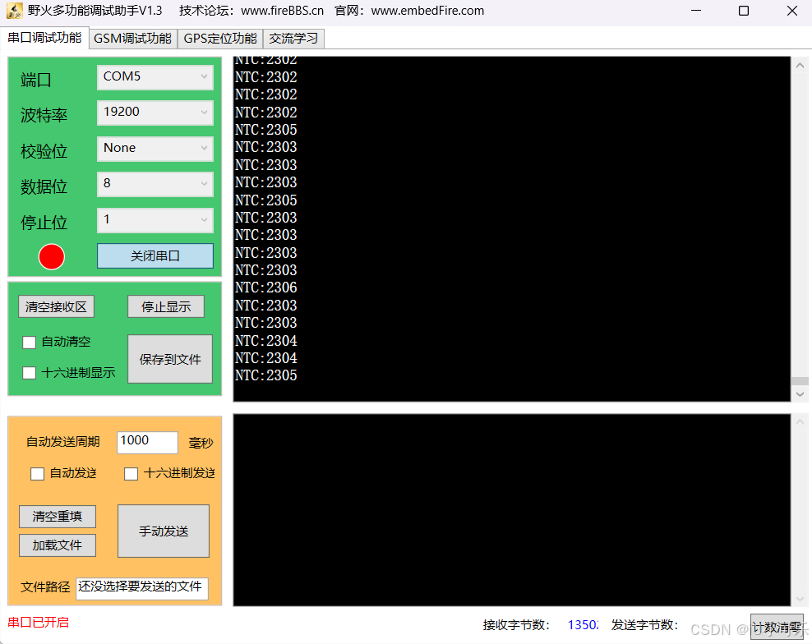Screen dimensions: 812x644
Task: Enable the 十六进制显示 checkbox
Action: click(29, 373)
